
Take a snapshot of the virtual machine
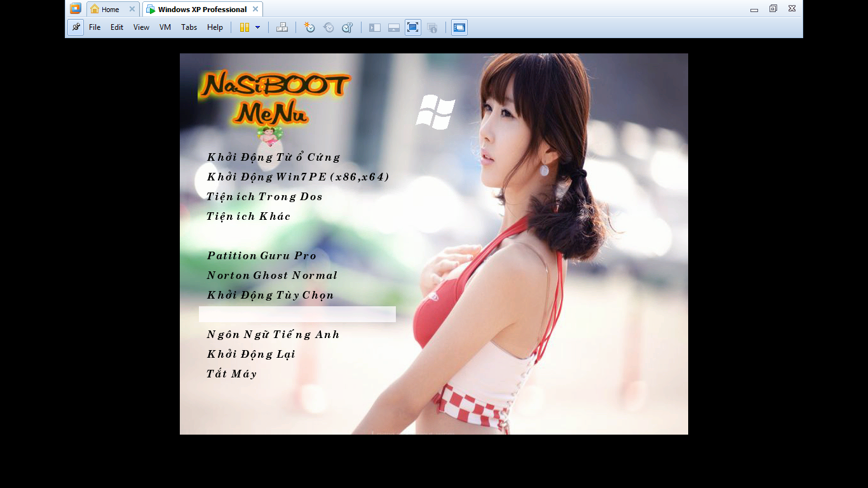309,27
